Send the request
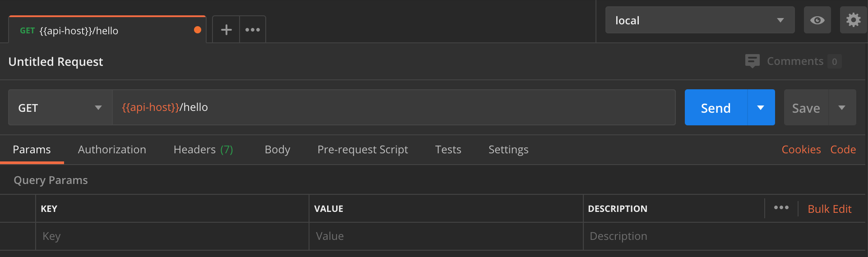The image size is (868, 257). tap(716, 108)
